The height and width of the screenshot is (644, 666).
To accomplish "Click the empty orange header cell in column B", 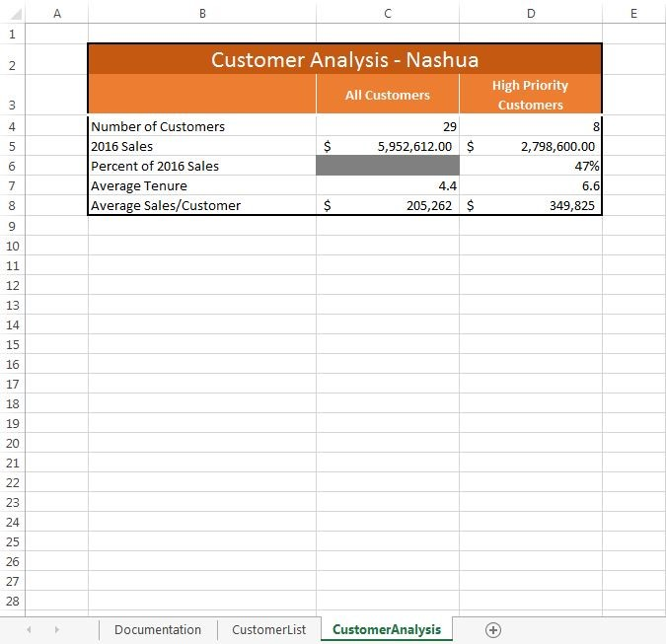I will click(202, 95).
